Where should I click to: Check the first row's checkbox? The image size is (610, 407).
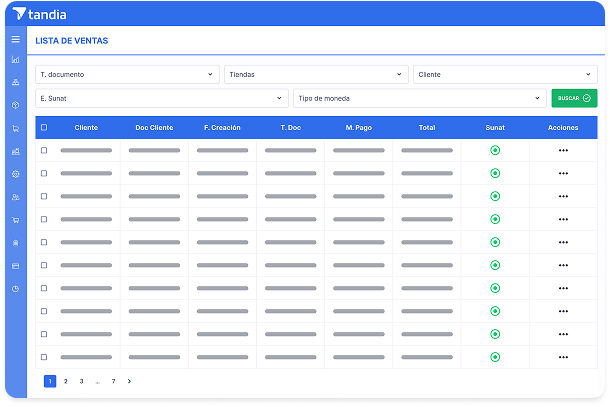[43, 150]
